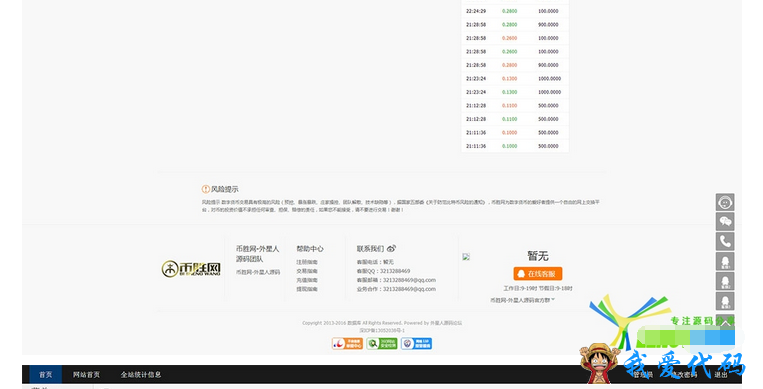Click the ICP license number link
This screenshot has height=389, width=763.
pos(382,331)
